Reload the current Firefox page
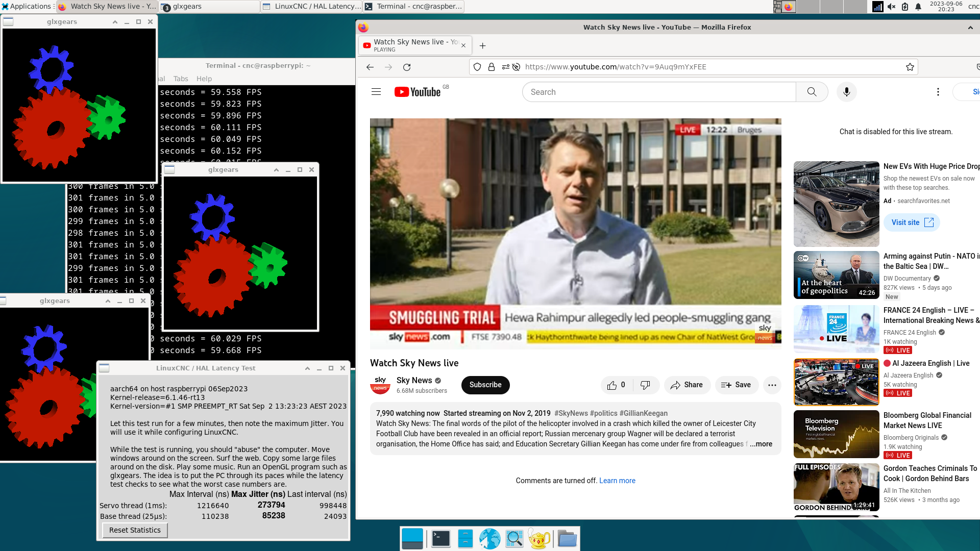This screenshot has width=980, height=551. (407, 67)
